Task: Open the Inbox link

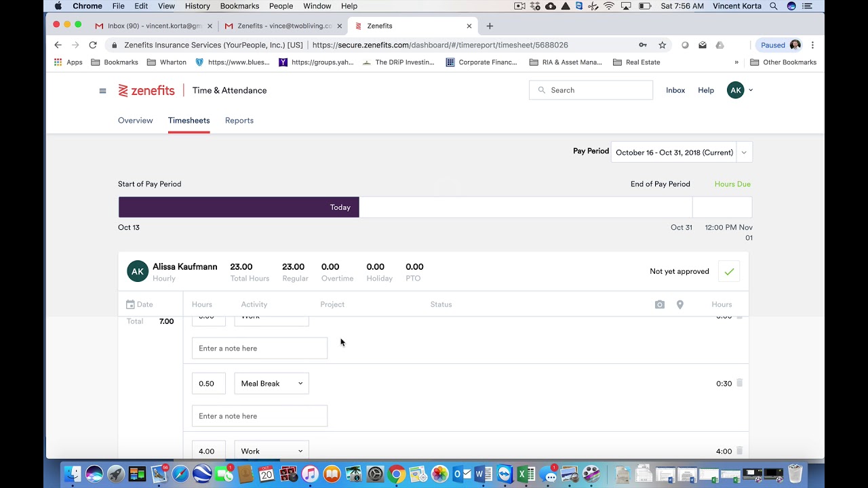Action: pyautogui.click(x=675, y=90)
